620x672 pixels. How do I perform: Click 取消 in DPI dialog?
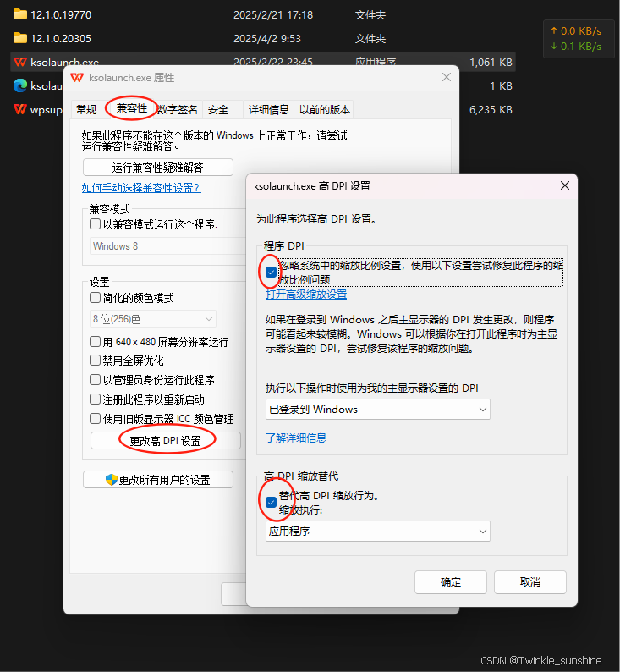click(x=530, y=582)
